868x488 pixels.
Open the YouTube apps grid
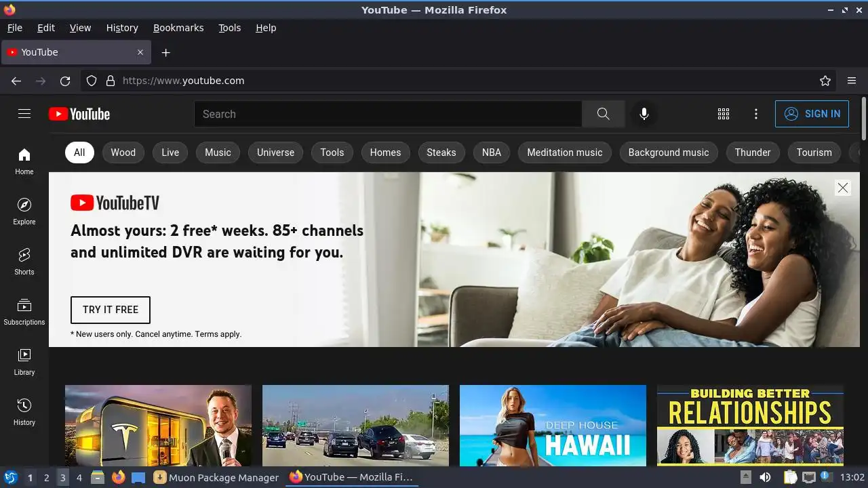pos(724,114)
